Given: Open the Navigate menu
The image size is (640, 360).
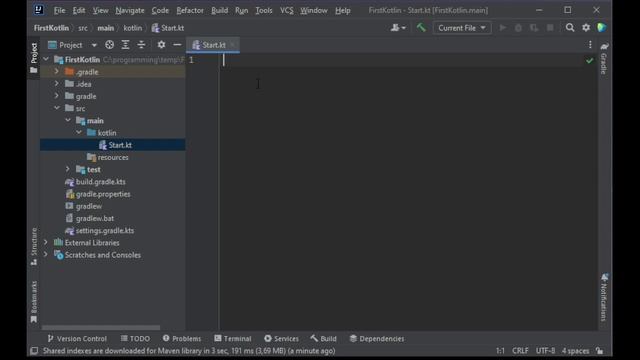Looking at the screenshot, I should [130, 10].
